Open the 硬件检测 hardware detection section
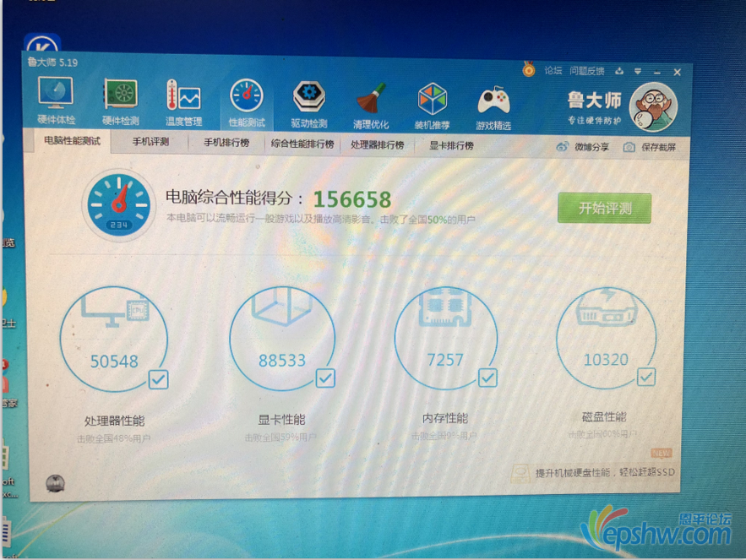This screenshot has height=560, width=746. coord(120,102)
